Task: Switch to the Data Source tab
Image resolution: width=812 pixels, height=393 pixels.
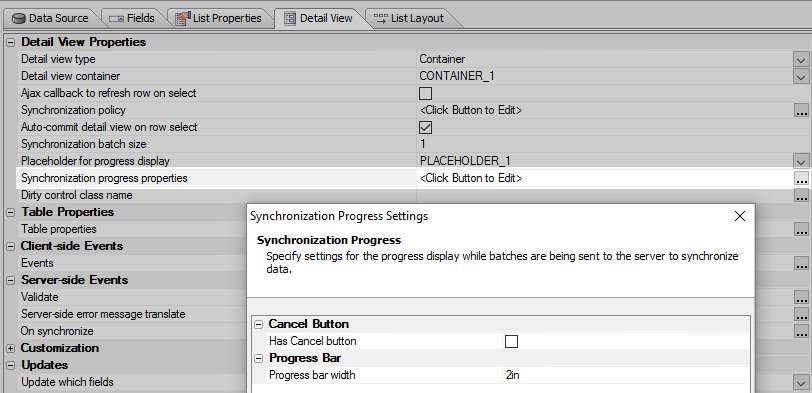Action: coord(51,18)
